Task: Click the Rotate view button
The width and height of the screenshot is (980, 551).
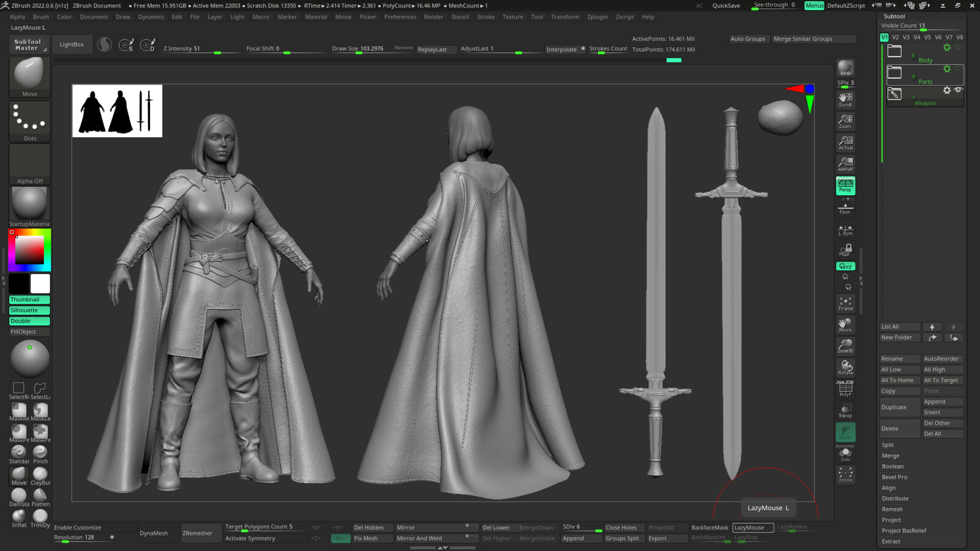Action: [845, 367]
